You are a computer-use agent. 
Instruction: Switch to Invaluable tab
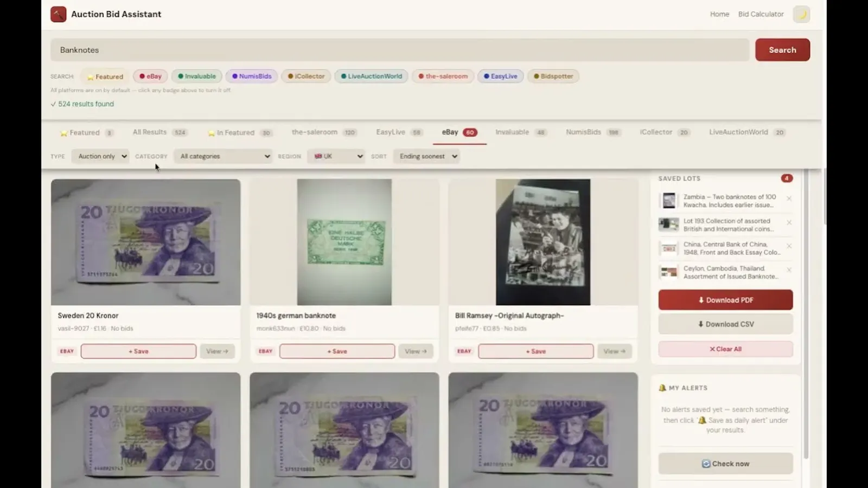(521, 132)
